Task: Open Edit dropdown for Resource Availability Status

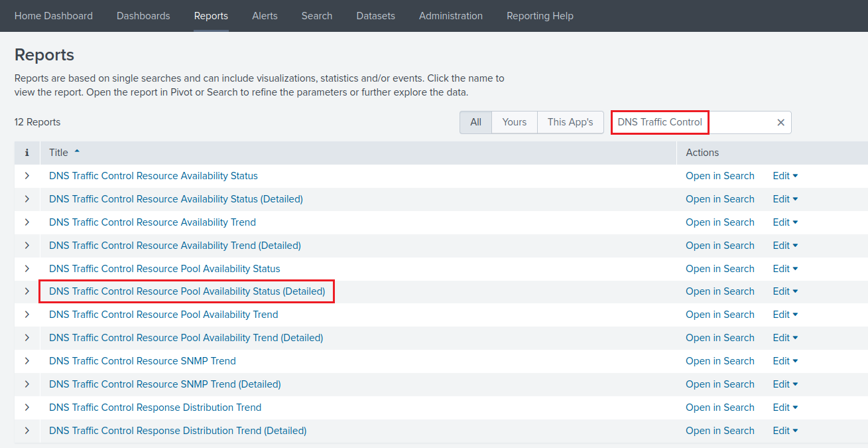Action: (x=785, y=176)
